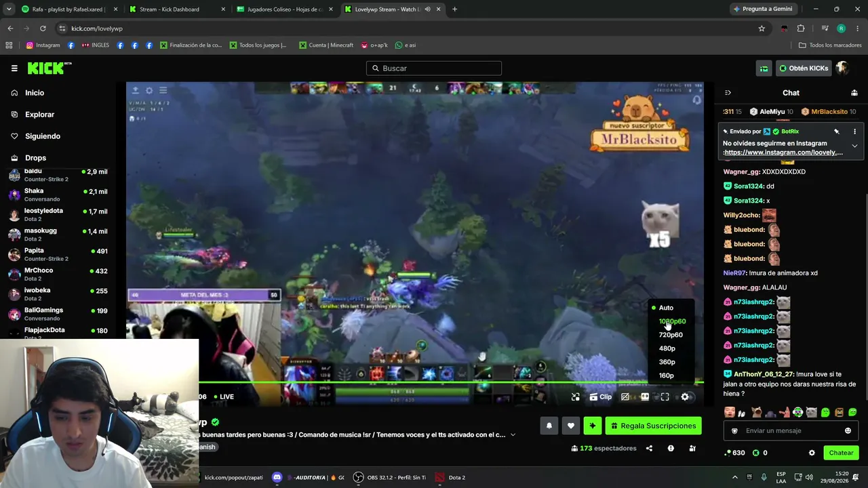The width and height of the screenshot is (868, 488).
Task: Open the chat gift leaderboard icon
Action: [854, 93]
